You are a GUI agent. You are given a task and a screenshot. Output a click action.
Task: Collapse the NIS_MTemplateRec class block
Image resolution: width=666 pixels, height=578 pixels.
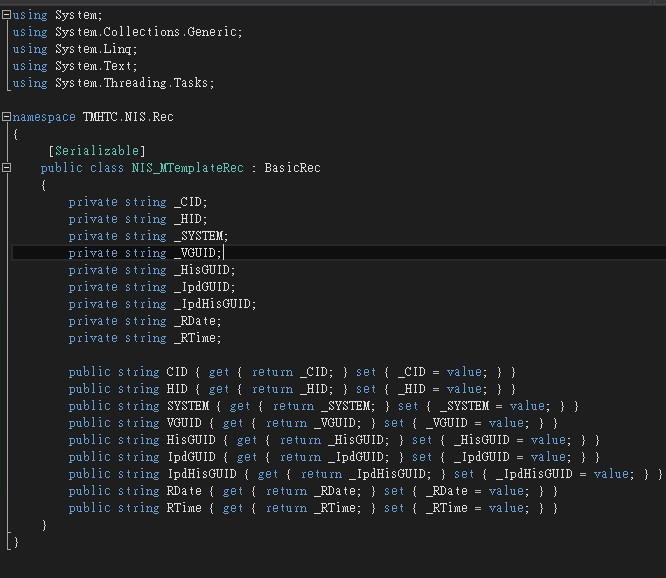point(6,168)
